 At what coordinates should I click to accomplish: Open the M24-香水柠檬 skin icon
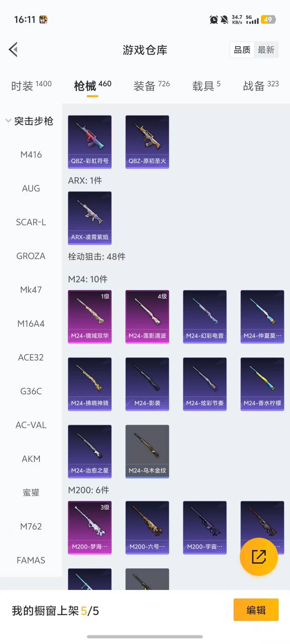[262, 384]
